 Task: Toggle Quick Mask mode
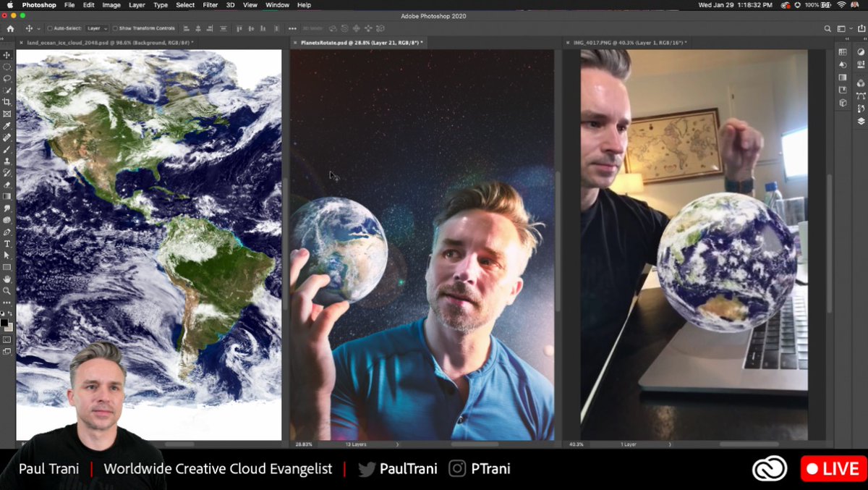tap(7, 339)
